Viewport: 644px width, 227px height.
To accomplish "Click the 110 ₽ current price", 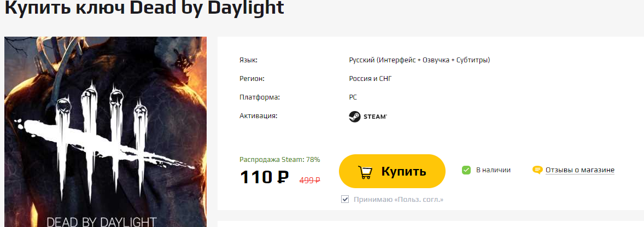I will pos(264,177).
